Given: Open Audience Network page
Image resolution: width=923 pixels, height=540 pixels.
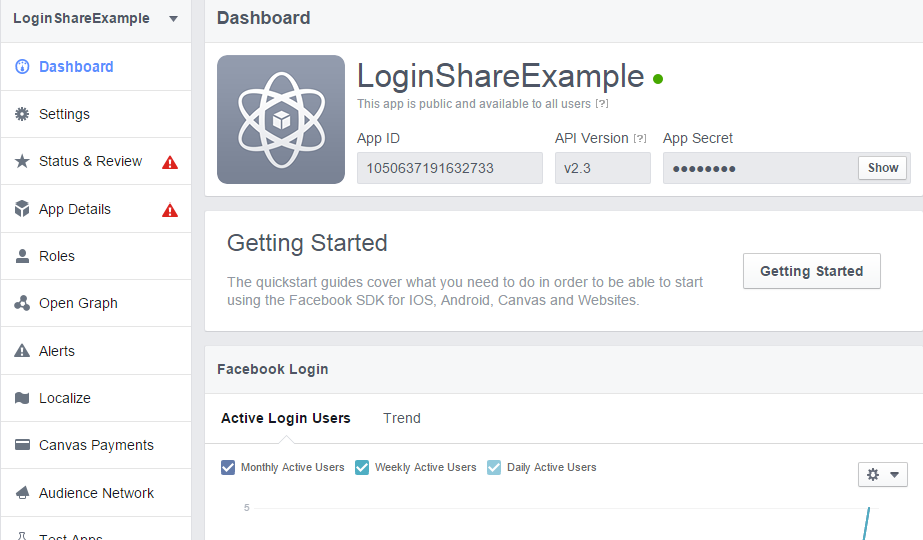Looking at the screenshot, I should [96, 492].
